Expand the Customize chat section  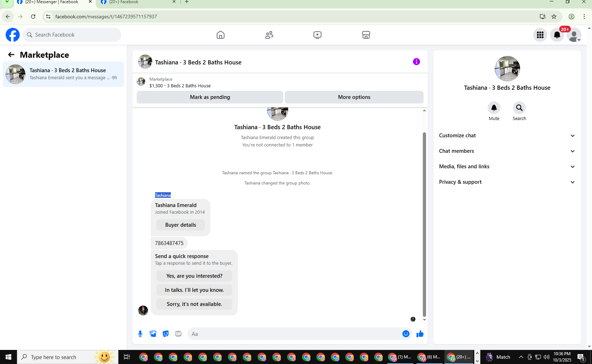[507, 136]
